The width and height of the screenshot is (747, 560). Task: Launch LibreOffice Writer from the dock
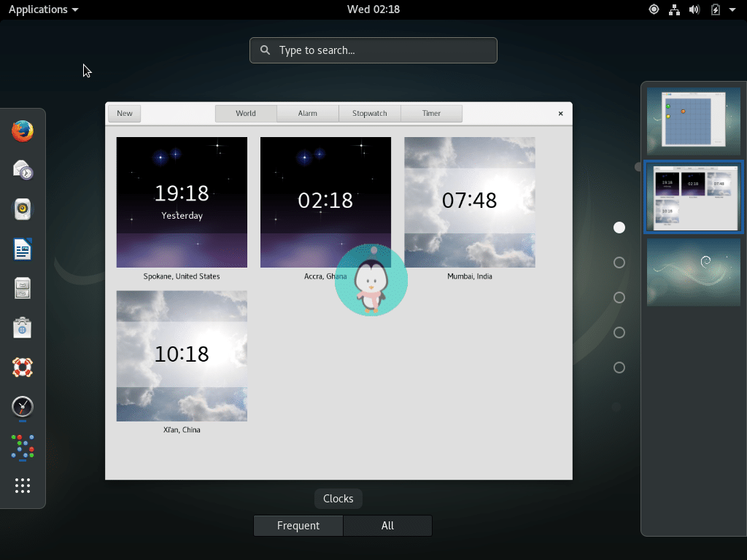pyautogui.click(x=22, y=249)
